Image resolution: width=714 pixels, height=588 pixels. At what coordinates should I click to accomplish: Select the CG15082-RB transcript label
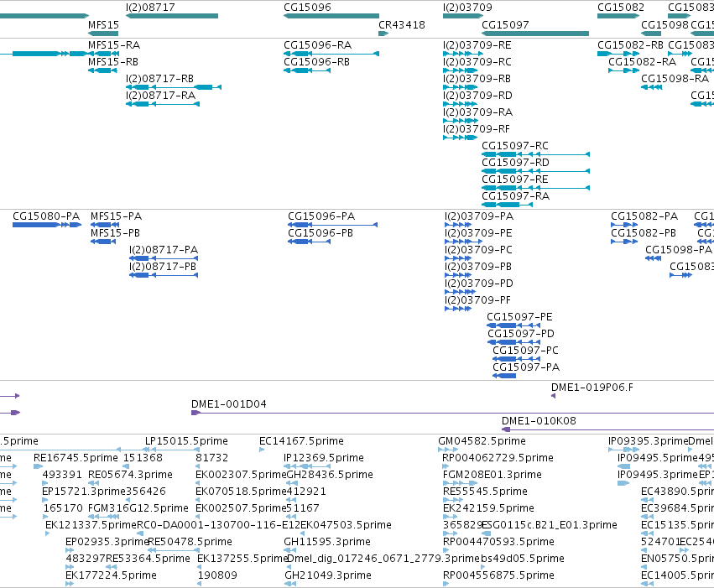[630, 45]
